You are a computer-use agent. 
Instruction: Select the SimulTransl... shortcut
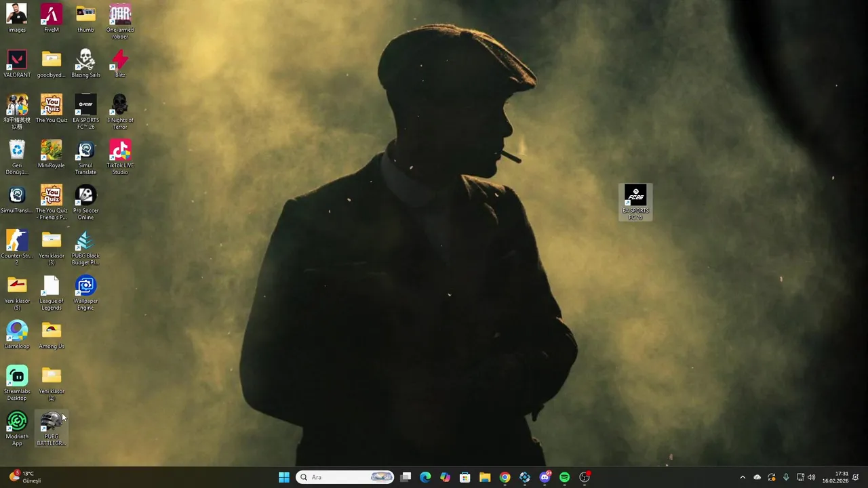click(x=17, y=199)
